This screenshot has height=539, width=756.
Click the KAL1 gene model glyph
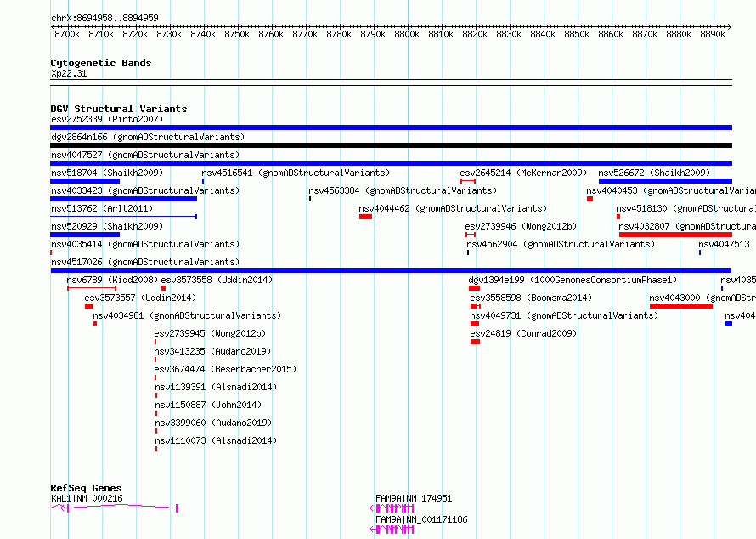tap(115, 508)
